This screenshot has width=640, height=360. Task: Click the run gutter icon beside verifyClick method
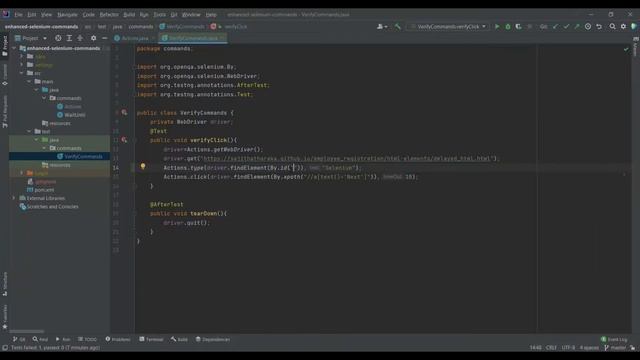124,140
